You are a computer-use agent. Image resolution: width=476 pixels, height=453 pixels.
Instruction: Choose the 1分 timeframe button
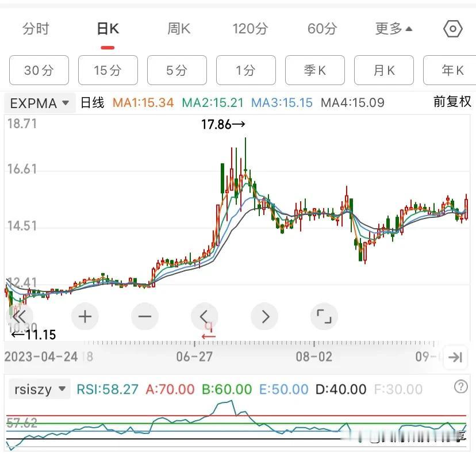click(x=246, y=70)
